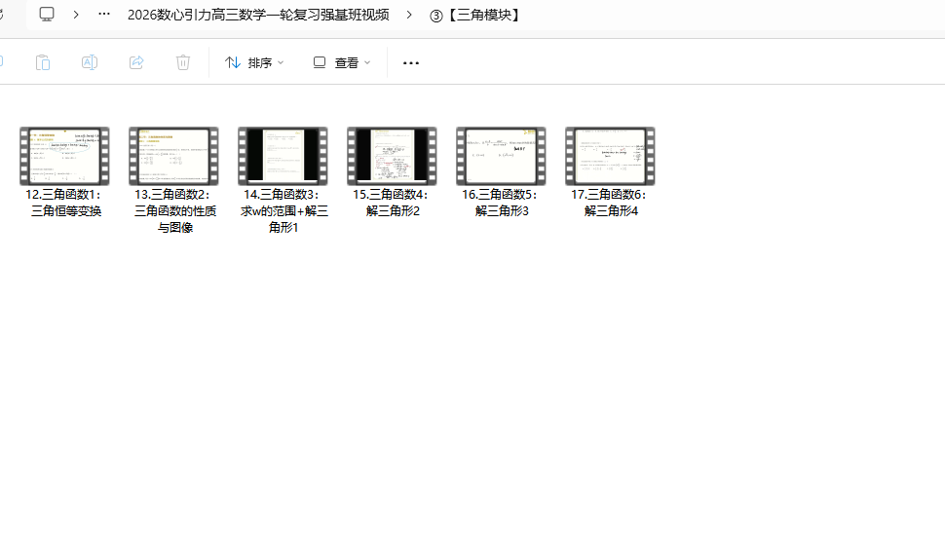The height and width of the screenshot is (560, 945).
Task: Click the This PC monitor icon in address bar
Action: point(47,15)
